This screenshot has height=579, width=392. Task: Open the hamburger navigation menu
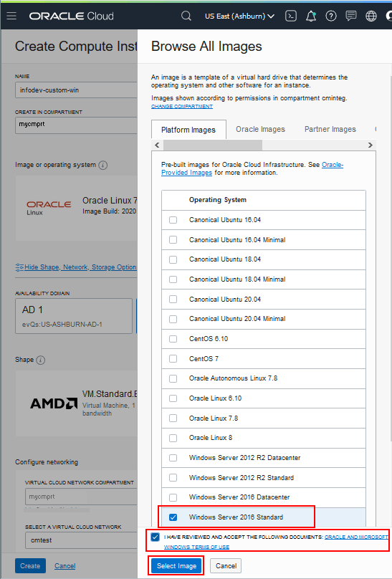click(x=11, y=16)
